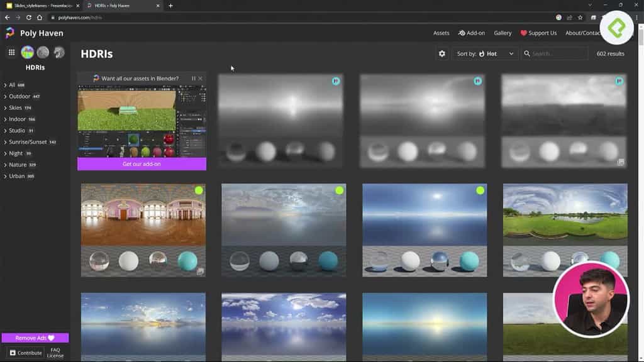The width and height of the screenshot is (644, 362).
Task: Click the green dot on blue sky HDRI
Action: [480, 190]
